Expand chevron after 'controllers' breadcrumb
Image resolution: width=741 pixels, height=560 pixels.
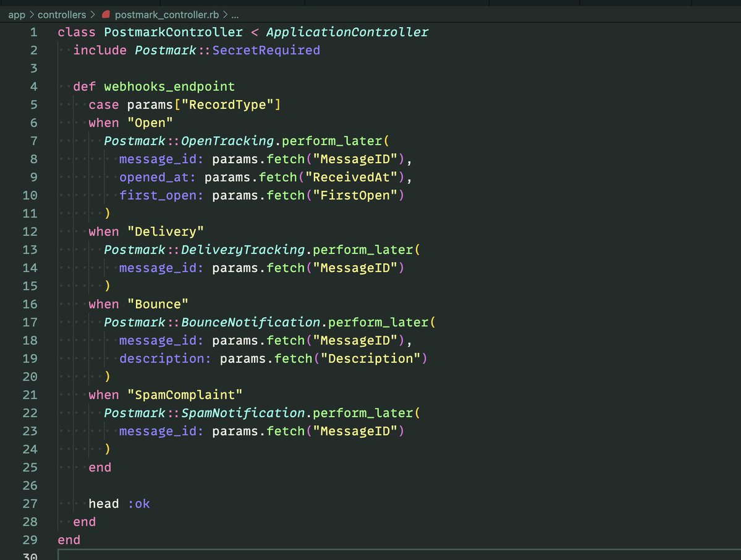[x=93, y=15]
